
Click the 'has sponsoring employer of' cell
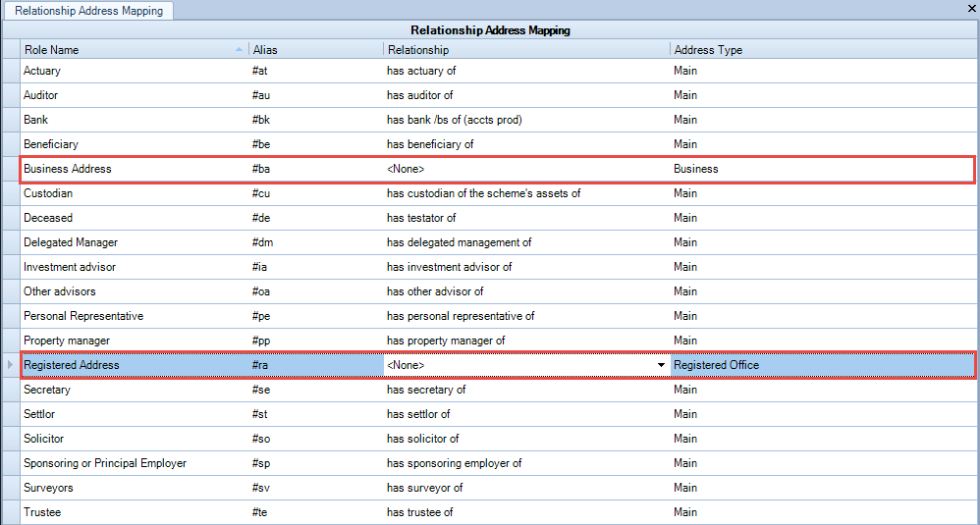[x=526, y=463]
